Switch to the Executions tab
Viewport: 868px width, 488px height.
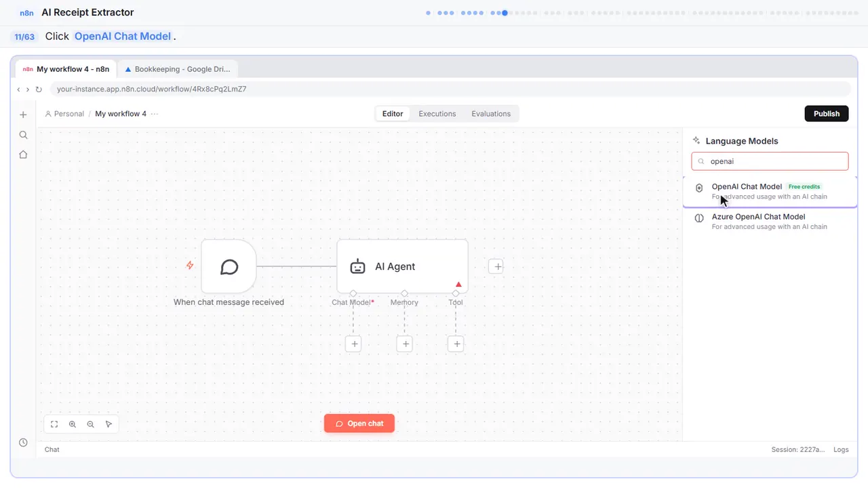(437, 114)
